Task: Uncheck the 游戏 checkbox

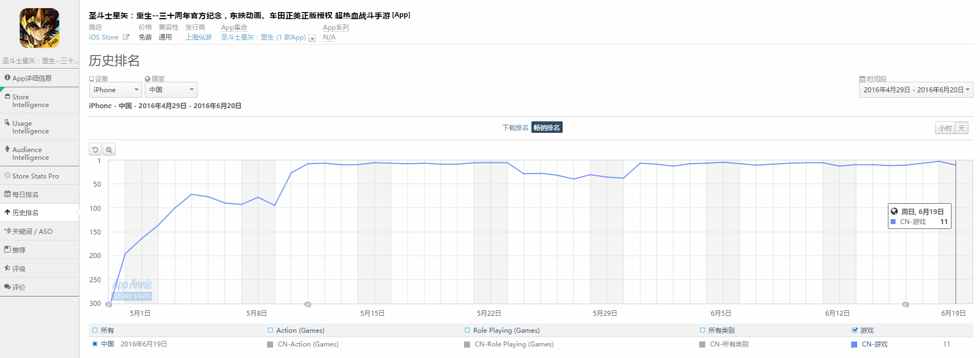Action: click(854, 330)
